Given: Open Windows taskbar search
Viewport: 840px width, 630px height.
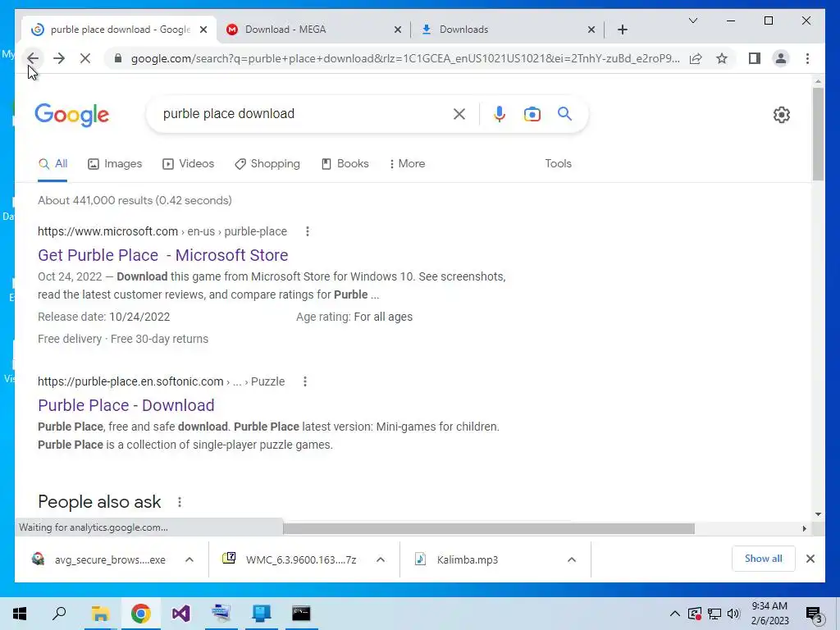Looking at the screenshot, I should [x=59, y=614].
